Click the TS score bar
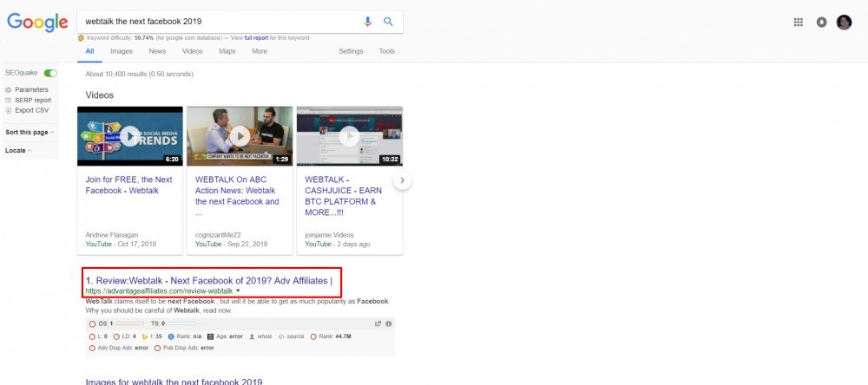868x385 pixels. pos(181,323)
